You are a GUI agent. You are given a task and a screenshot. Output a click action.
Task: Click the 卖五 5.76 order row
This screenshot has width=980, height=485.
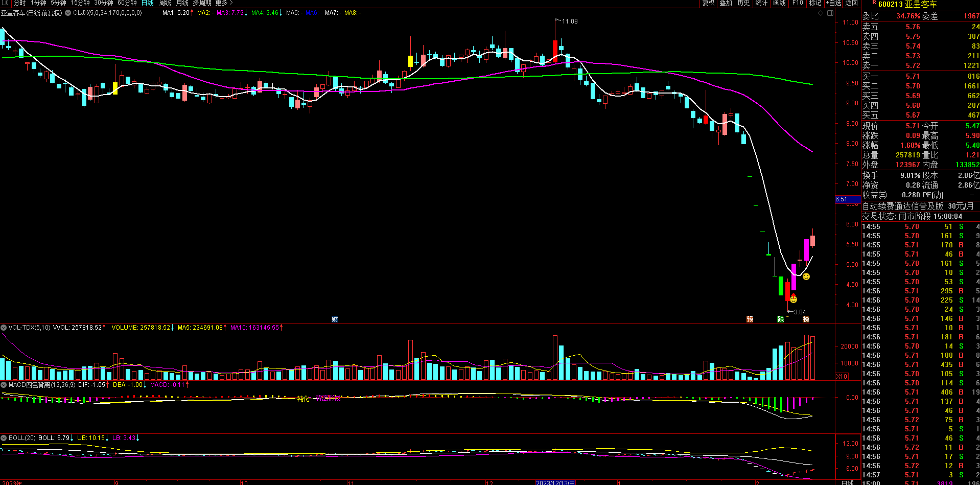[x=921, y=27]
